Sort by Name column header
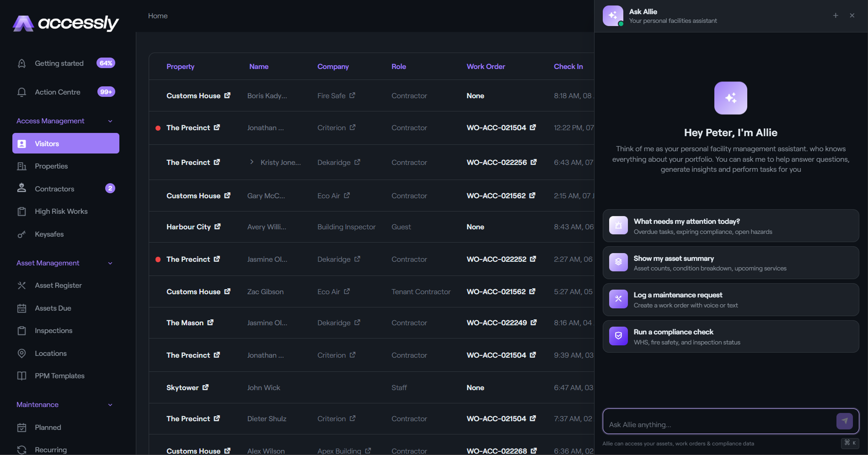 [259, 67]
